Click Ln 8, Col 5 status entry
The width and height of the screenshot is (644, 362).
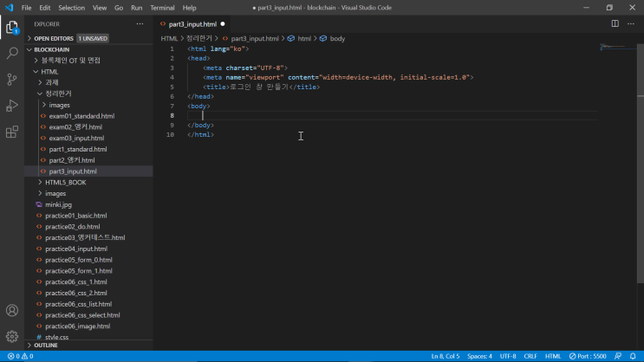[446, 356]
